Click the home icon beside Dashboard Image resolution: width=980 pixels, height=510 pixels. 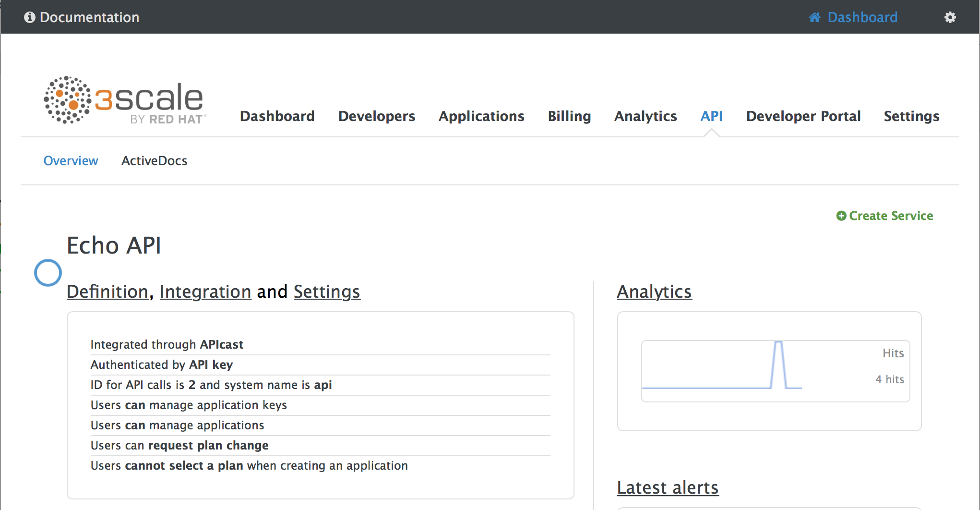pos(814,18)
